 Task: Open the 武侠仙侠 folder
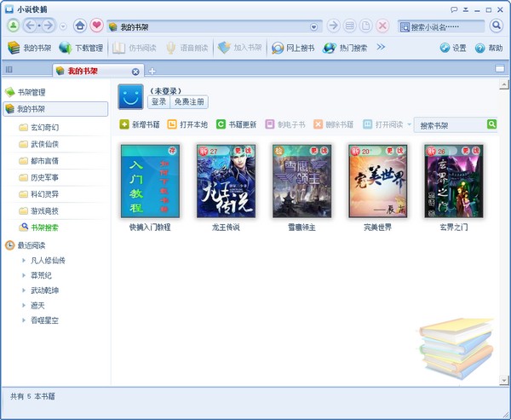[x=39, y=144]
